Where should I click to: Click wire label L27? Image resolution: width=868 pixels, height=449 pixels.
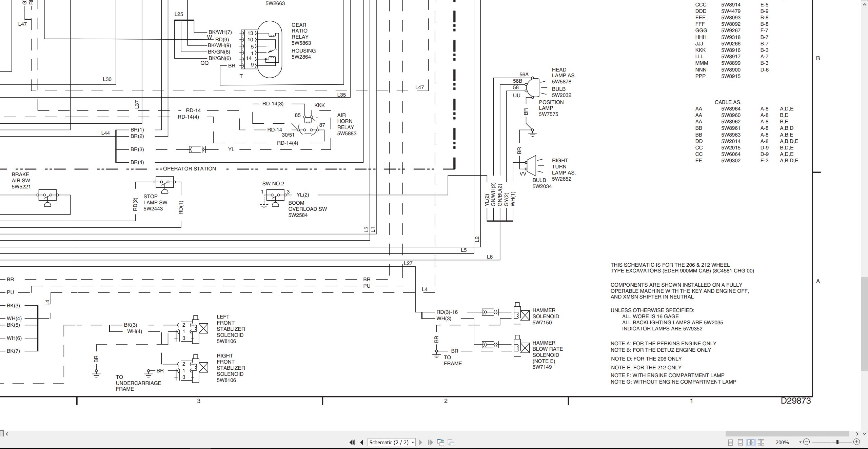[x=408, y=263]
